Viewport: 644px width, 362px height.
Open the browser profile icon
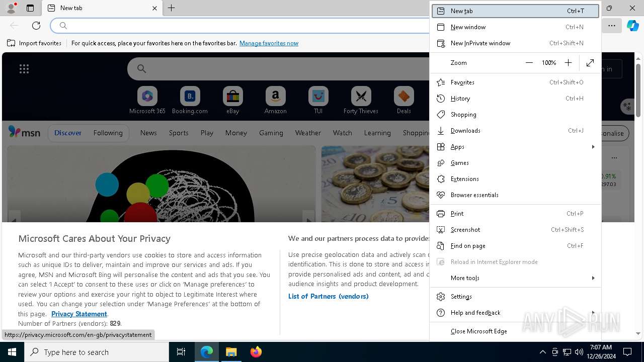click(11, 8)
